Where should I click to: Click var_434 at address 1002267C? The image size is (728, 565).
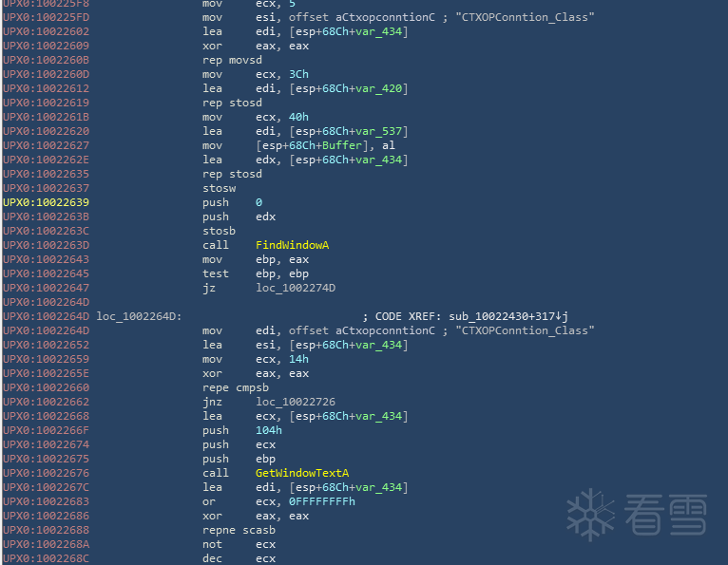(x=378, y=487)
